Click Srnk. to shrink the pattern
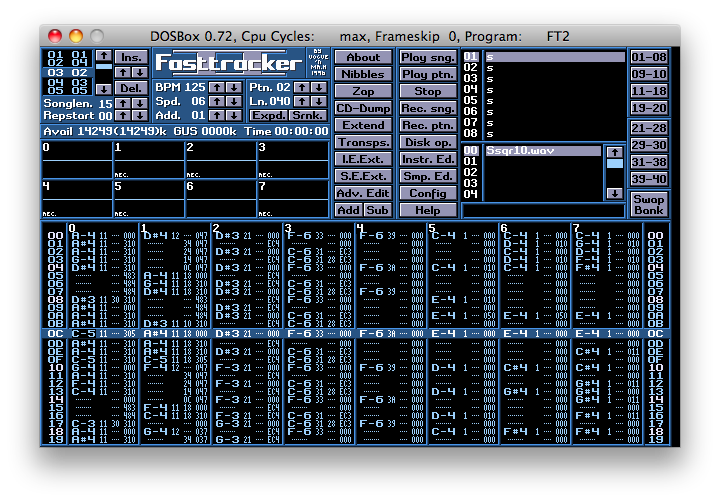The width and height of the screenshot is (720, 502). tap(308, 115)
